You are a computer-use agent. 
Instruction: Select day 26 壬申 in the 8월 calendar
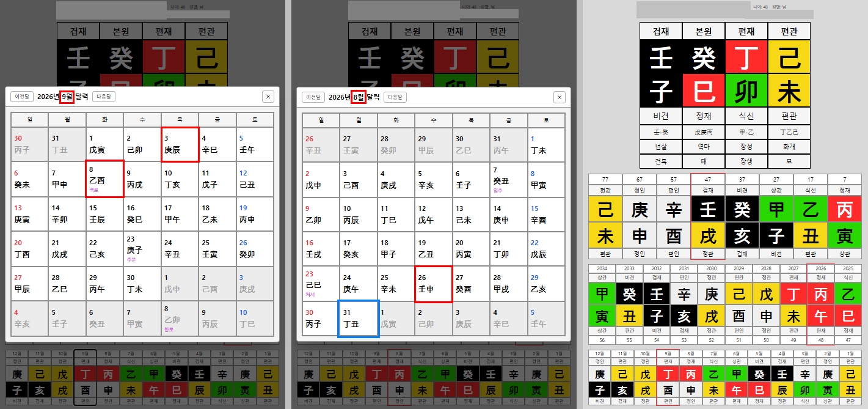(433, 283)
